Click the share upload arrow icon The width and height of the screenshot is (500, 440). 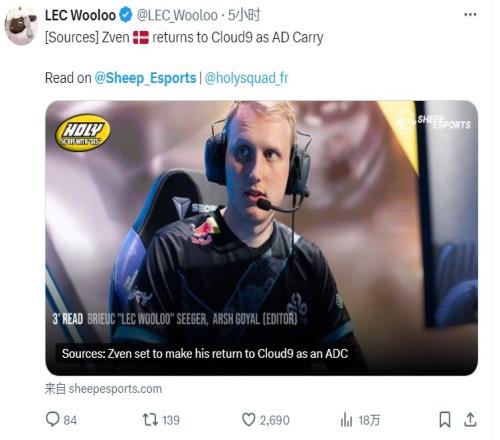coord(470,419)
